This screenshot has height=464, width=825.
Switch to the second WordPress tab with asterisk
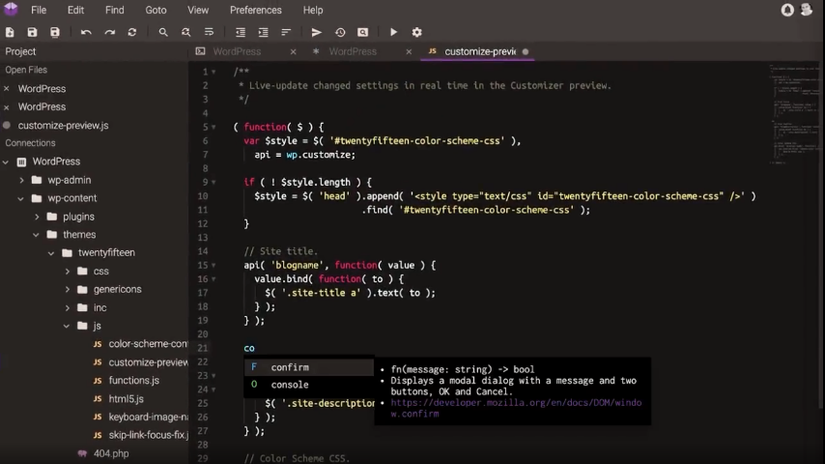(353, 52)
